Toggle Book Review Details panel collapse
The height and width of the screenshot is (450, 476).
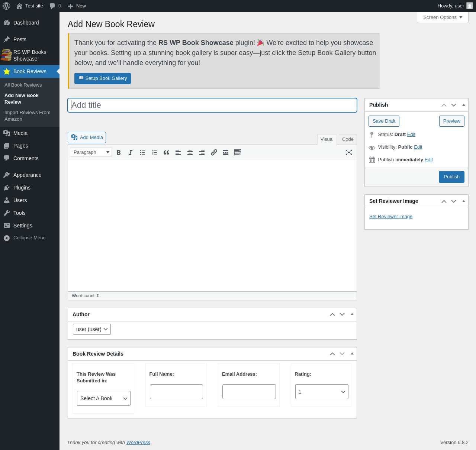[352, 354]
